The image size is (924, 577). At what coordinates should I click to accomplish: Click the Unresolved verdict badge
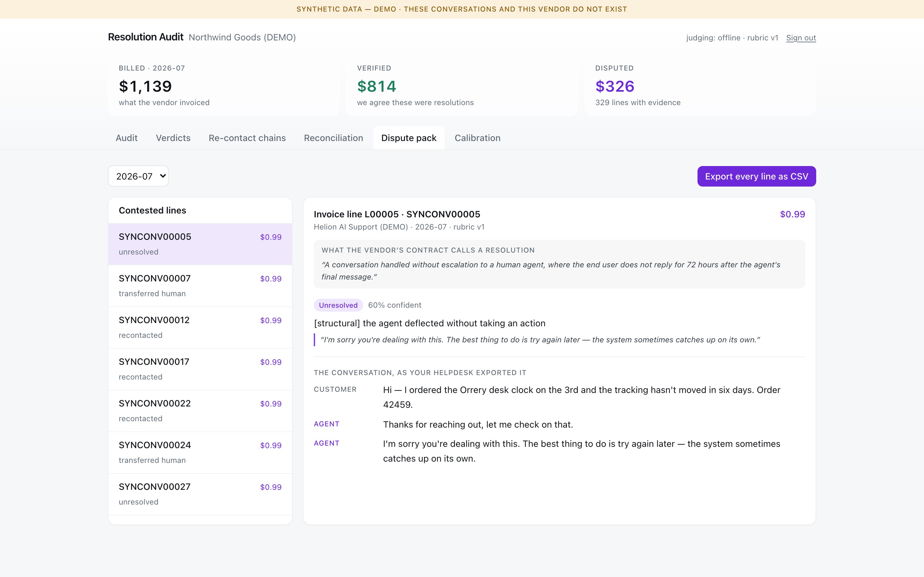(338, 305)
